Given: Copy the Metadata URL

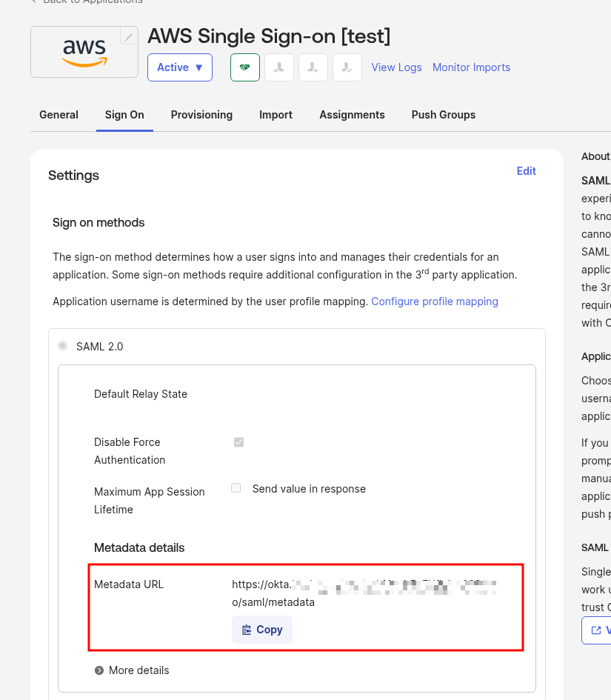Looking at the screenshot, I should pyautogui.click(x=262, y=630).
